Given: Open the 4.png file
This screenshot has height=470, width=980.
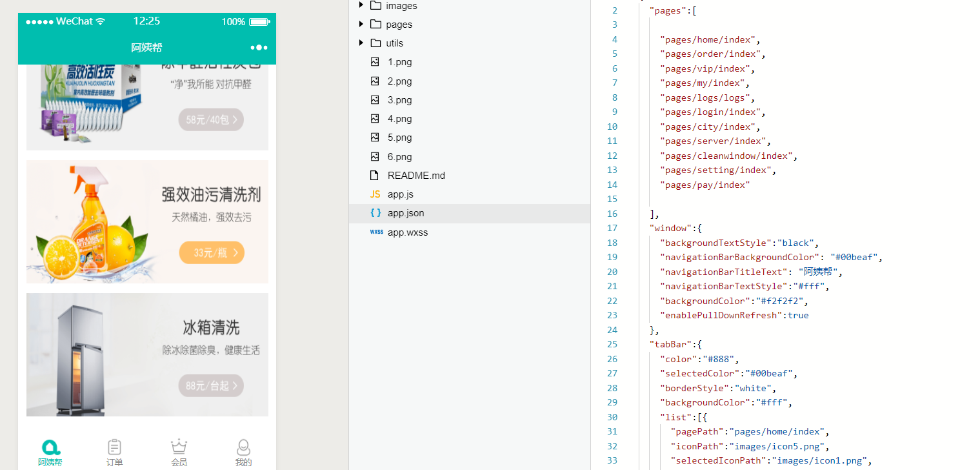Looking at the screenshot, I should click(x=399, y=119).
